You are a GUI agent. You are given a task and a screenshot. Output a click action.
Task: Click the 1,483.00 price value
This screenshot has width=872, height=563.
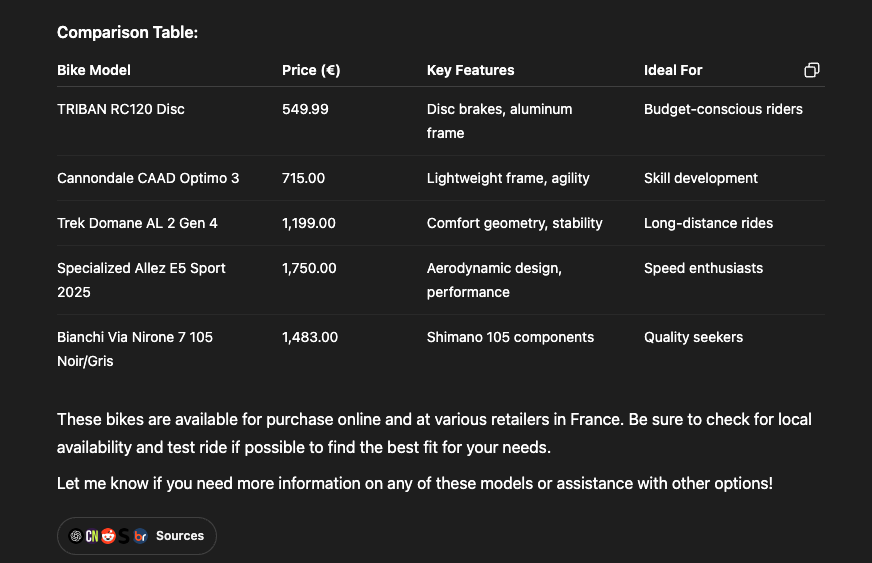click(310, 337)
